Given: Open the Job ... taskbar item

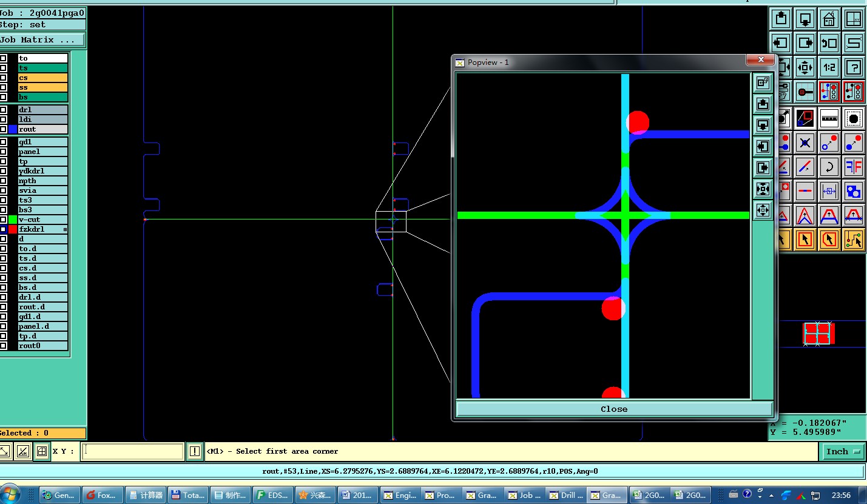Looking at the screenshot, I should [525, 495].
